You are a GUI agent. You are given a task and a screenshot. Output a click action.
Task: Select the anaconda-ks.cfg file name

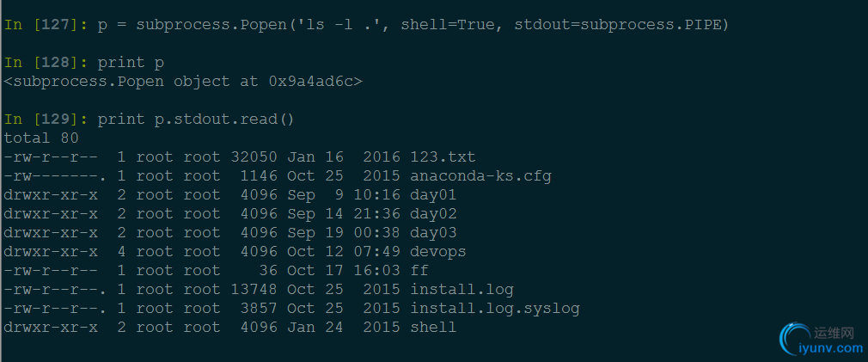coord(480,176)
